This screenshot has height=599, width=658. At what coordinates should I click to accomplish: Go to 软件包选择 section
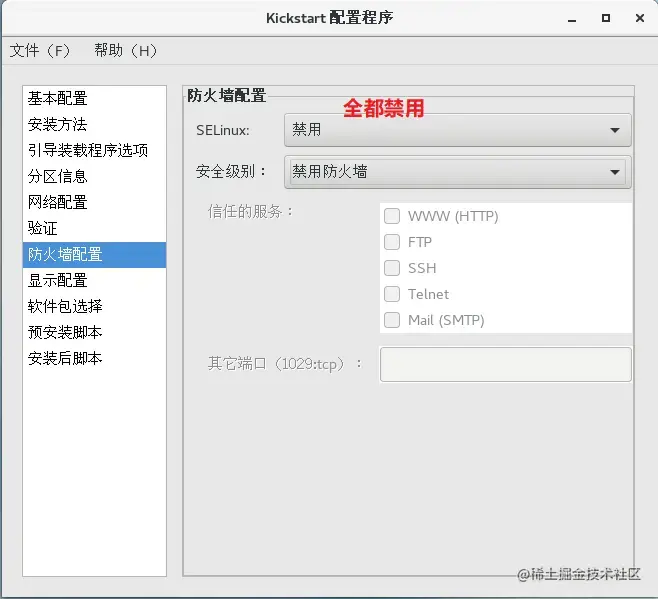[94, 306]
